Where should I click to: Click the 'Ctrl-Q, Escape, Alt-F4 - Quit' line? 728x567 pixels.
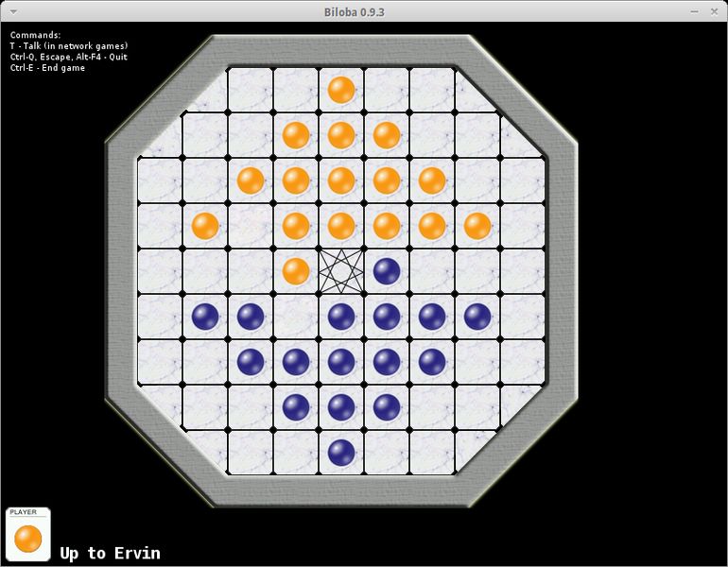point(69,57)
